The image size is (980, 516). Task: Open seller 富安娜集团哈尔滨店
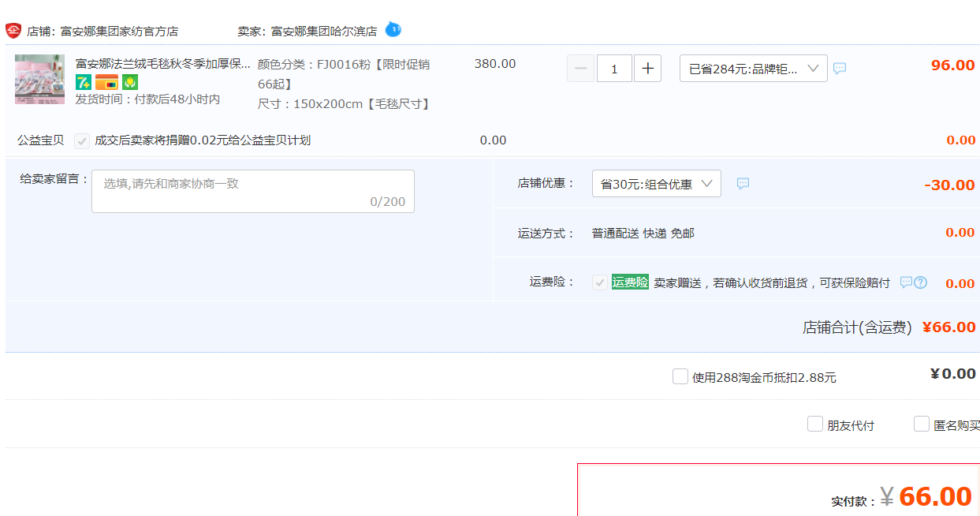pos(324,32)
